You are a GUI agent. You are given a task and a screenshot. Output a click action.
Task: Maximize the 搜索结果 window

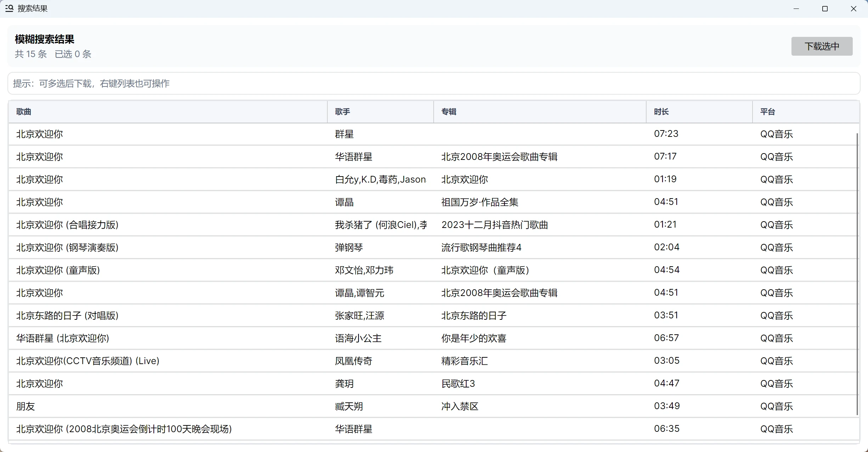click(x=825, y=9)
